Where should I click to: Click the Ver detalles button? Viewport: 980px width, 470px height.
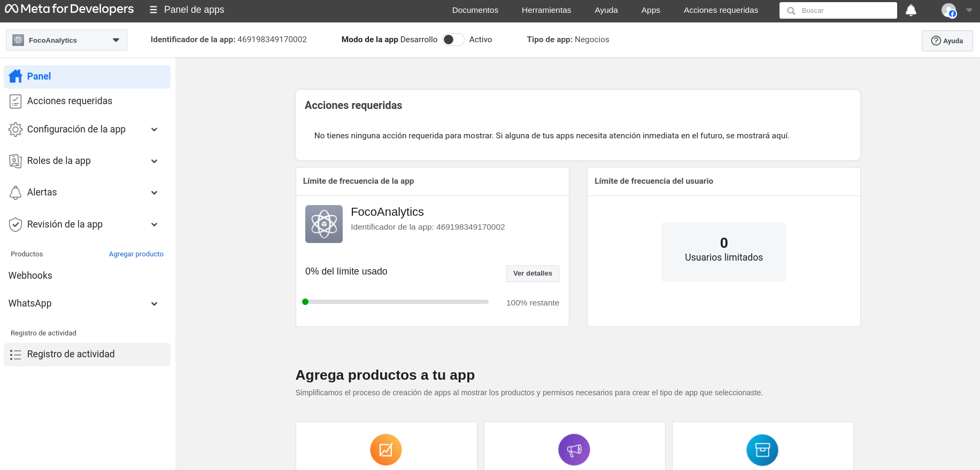(533, 273)
